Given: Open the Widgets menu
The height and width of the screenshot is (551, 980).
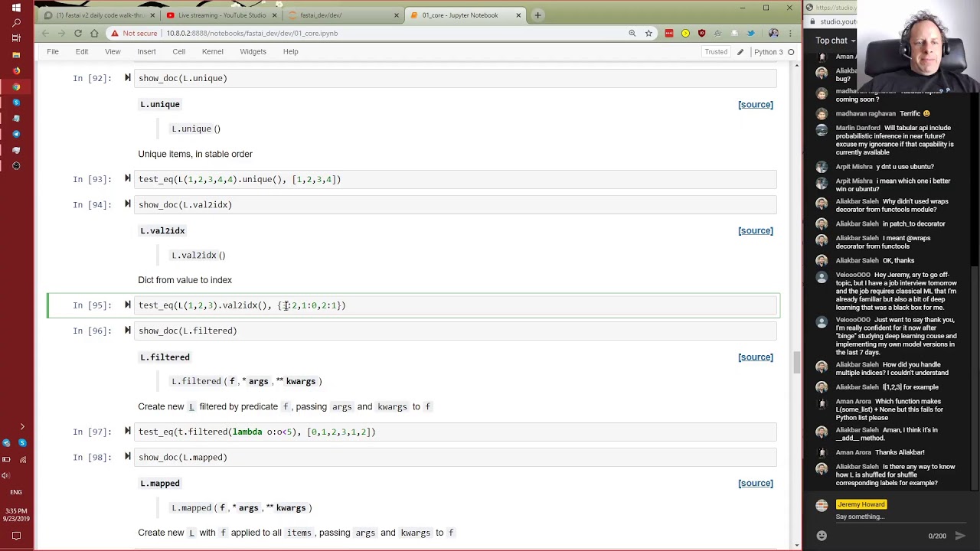Looking at the screenshot, I should tap(253, 52).
